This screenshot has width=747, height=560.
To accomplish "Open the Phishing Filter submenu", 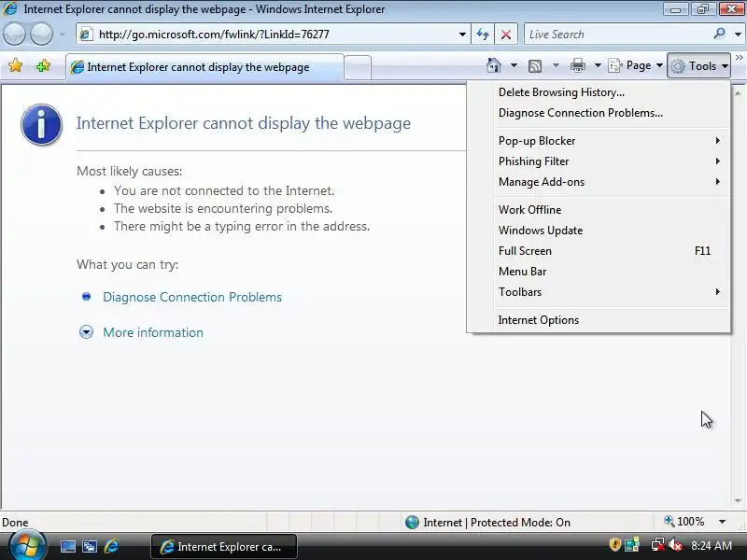I will point(599,161).
